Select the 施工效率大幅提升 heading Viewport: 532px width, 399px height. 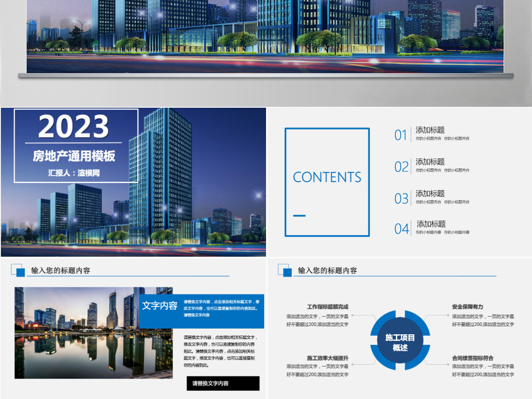[x=328, y=358]
